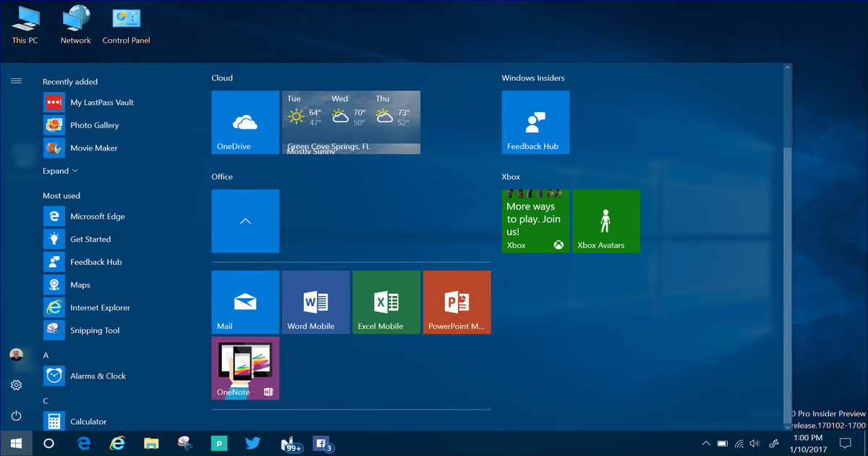This screenshot has height=456, width=868.
Task: Open Settings from the Start sidebar
Action: (x=16, y=385)
